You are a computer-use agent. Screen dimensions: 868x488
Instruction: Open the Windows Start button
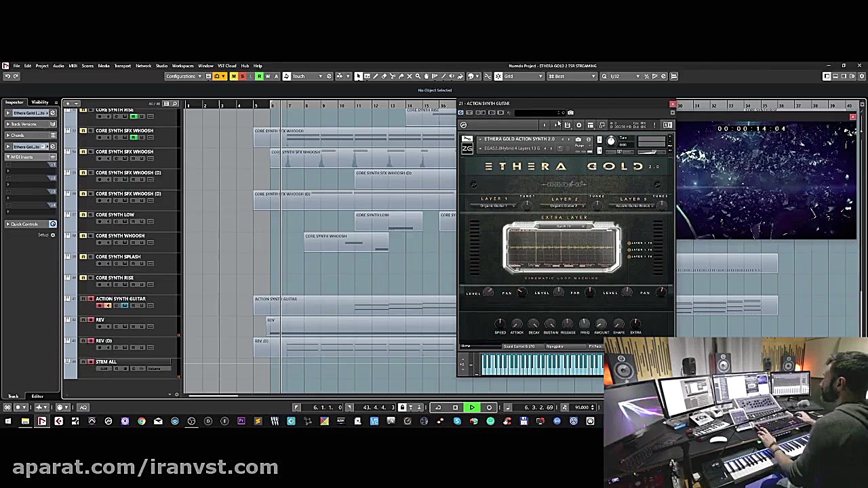(8, 422)
